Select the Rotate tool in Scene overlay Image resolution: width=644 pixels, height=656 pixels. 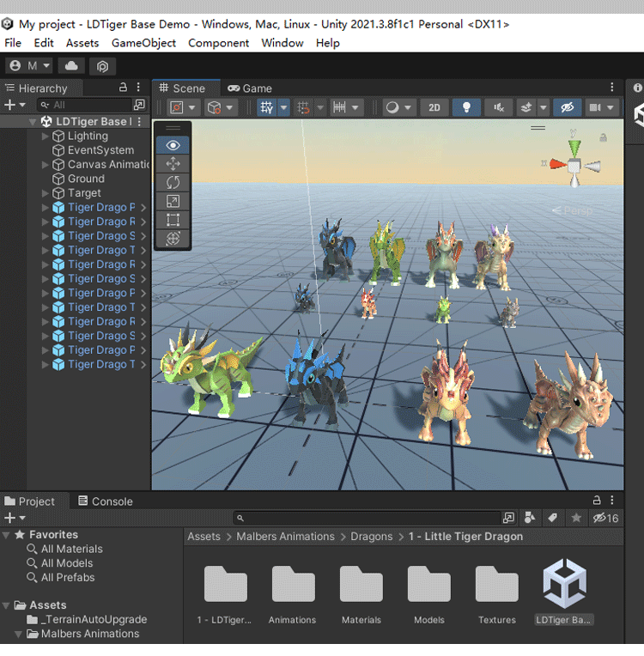173,182
